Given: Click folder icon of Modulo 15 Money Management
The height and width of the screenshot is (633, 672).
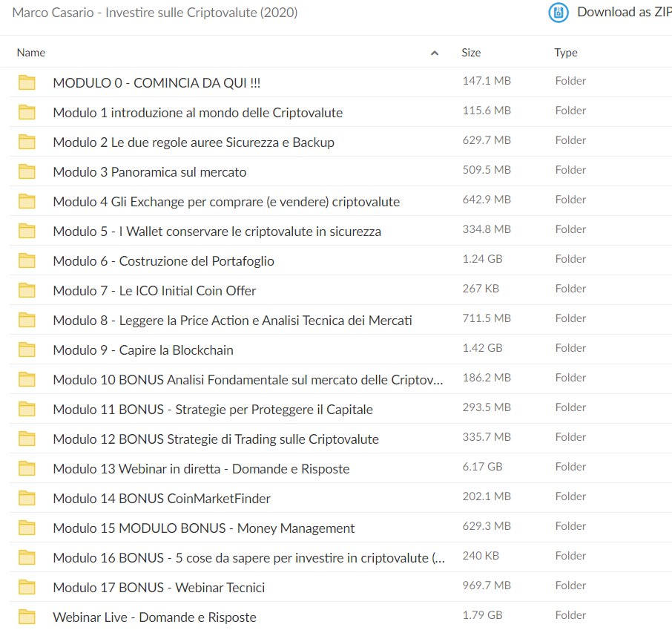Looking at the screenshot, I should (27, 528).
